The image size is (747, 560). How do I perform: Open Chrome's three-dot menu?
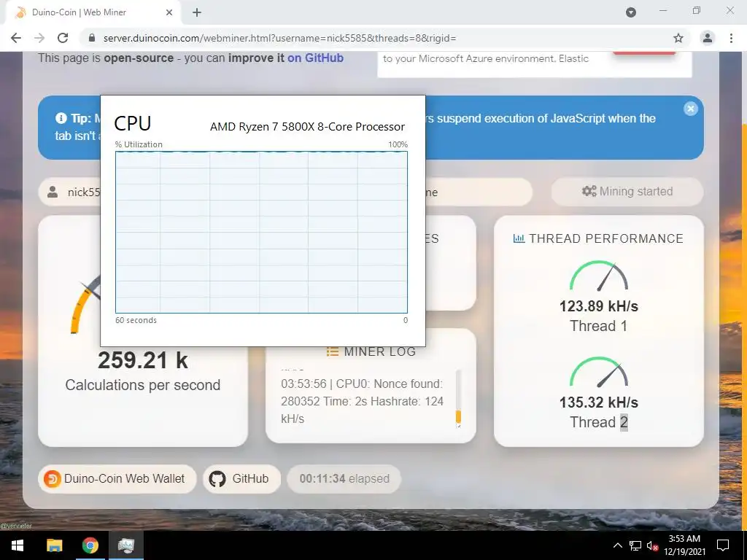click(x=731, y=38)
